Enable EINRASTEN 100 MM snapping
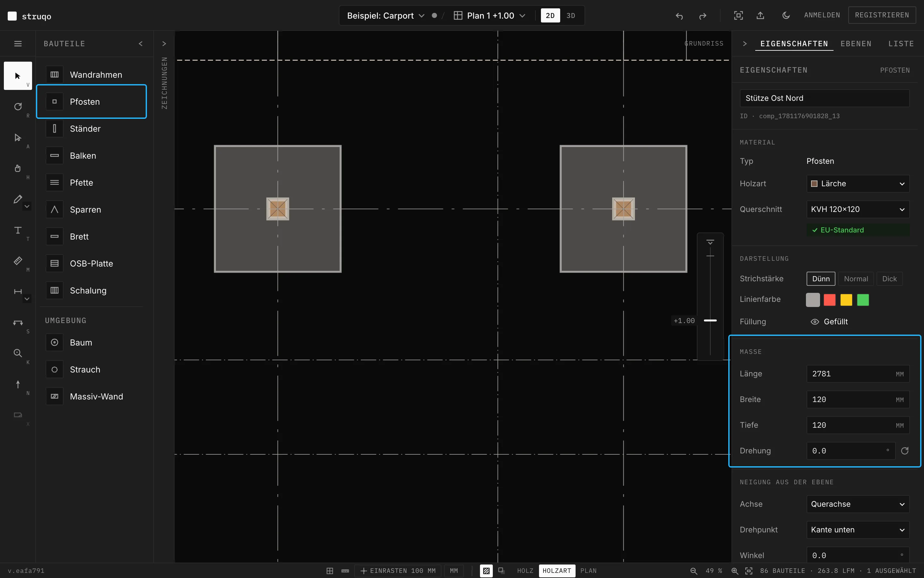The height and width of the screenshot is (578, 924). coord(398,571)
